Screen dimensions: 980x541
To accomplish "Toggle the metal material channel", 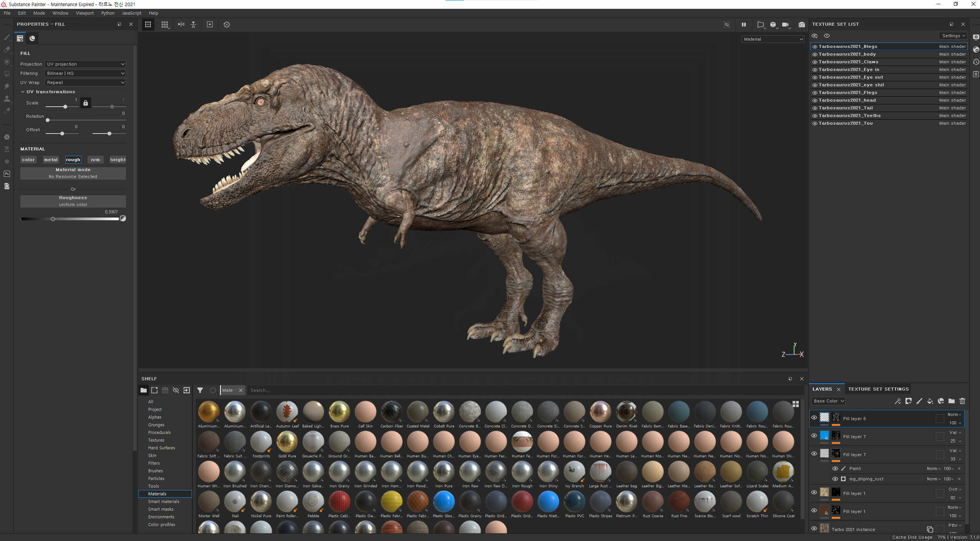I will tap(51, 160).
